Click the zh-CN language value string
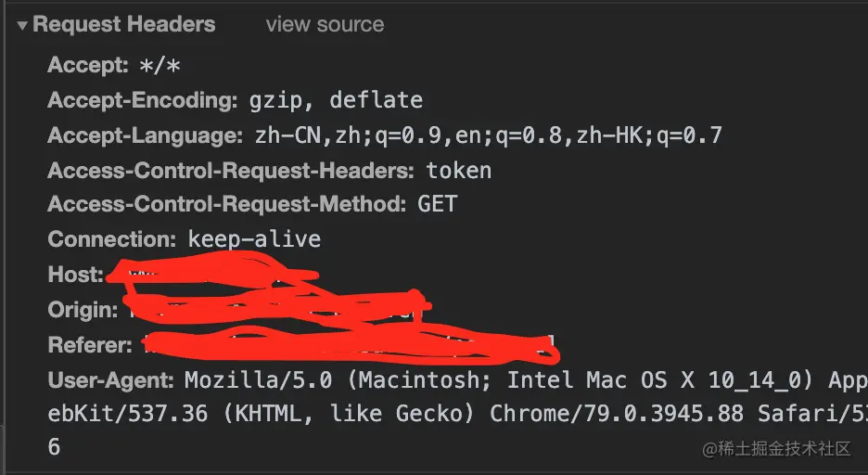The image size is (868, 475). (488, 135)
